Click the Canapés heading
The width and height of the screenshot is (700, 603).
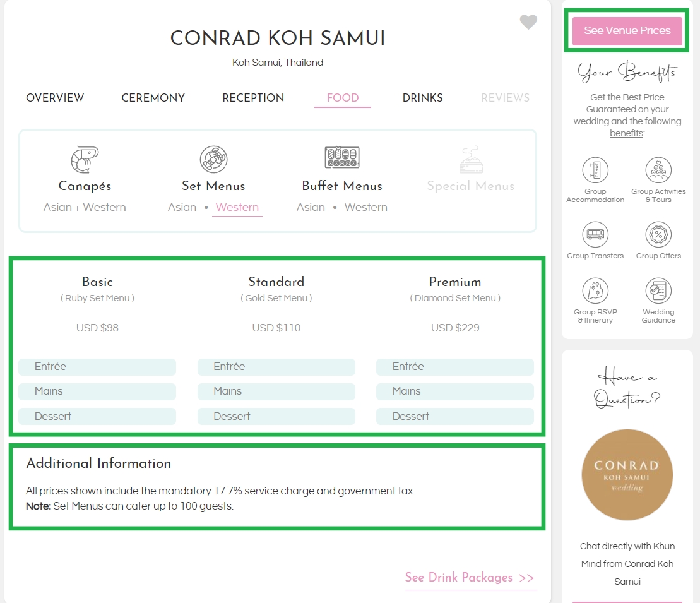(85, 186)
